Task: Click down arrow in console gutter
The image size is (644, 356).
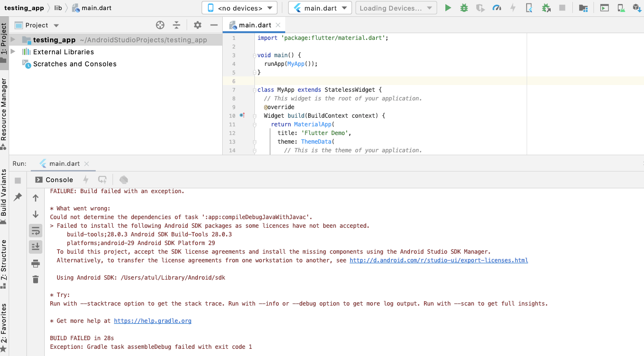Action: 36,214
